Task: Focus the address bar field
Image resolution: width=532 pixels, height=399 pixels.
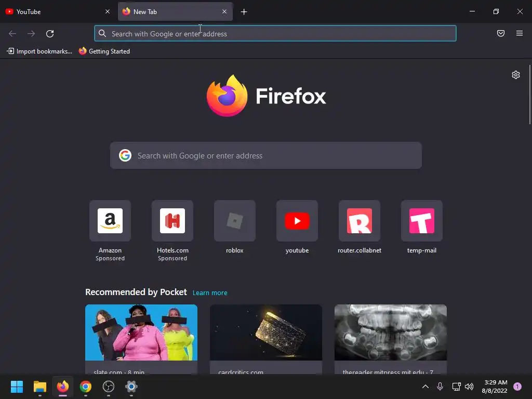Action: click(x=275, y=34)
